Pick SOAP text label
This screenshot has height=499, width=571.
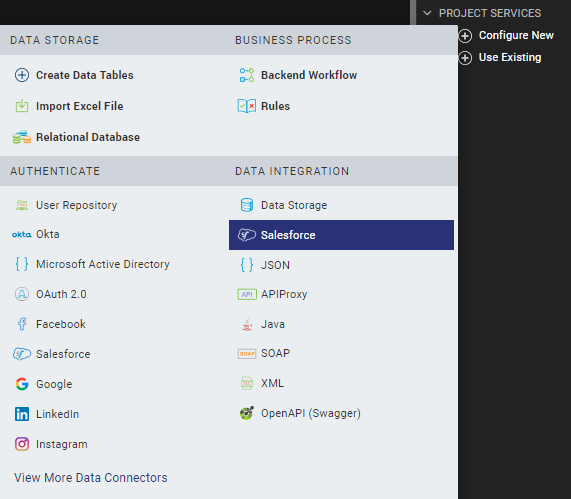[275, 353]
